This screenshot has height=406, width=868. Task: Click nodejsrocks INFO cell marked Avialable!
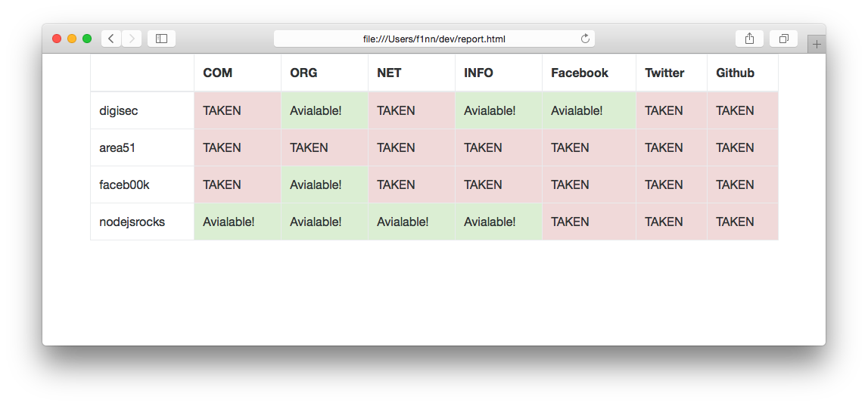tap(498, 222)
